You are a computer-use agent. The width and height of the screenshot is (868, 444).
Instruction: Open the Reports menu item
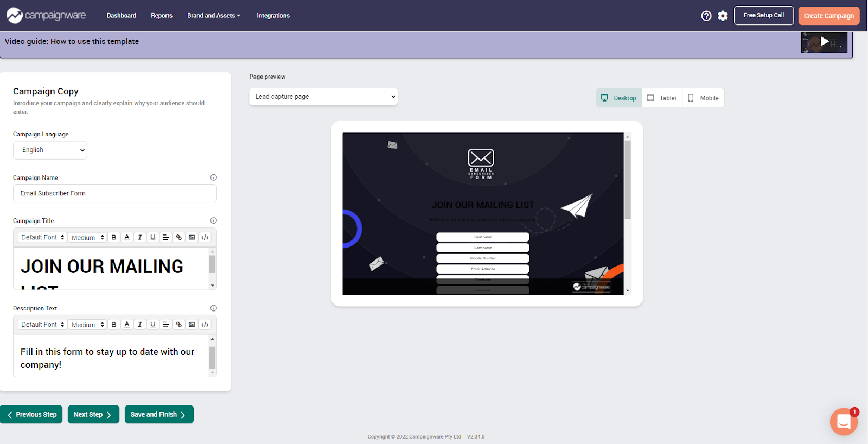[162, 16]
